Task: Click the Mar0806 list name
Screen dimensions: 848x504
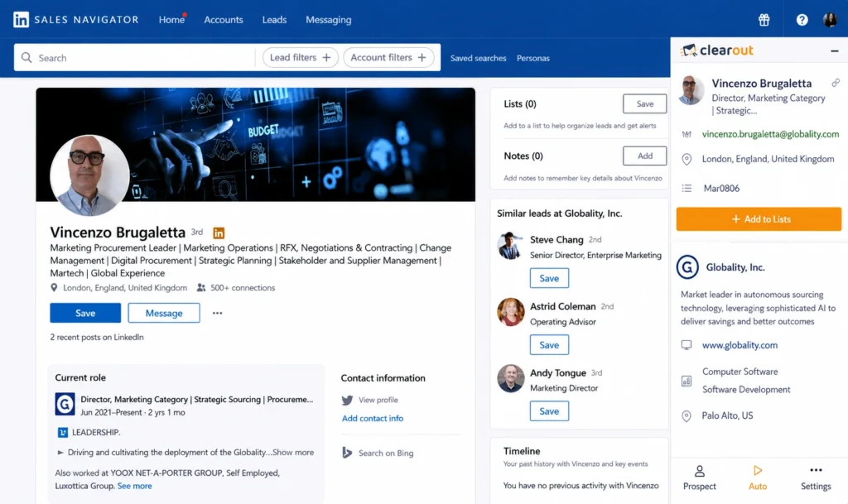Action: point(721,189)
